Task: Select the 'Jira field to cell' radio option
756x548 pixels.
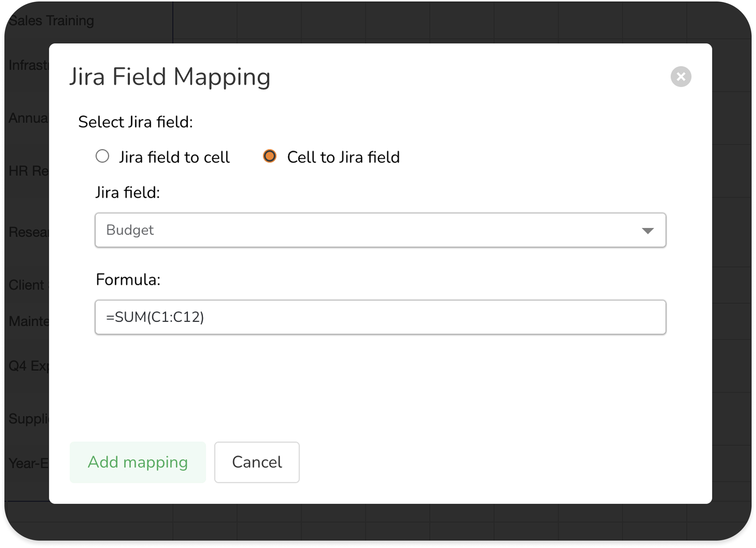Action: click(103, 156)
